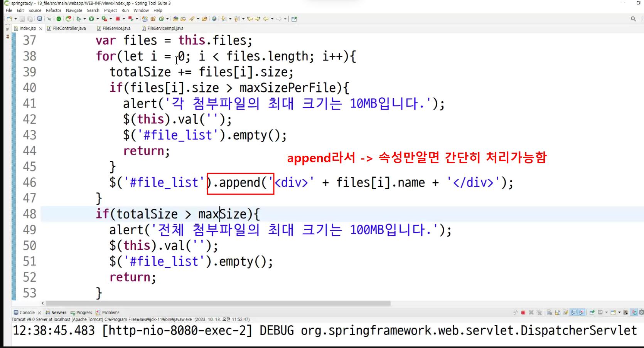Click the Pin Console icon
Screen dimensions: 644x348
(592, 313)
